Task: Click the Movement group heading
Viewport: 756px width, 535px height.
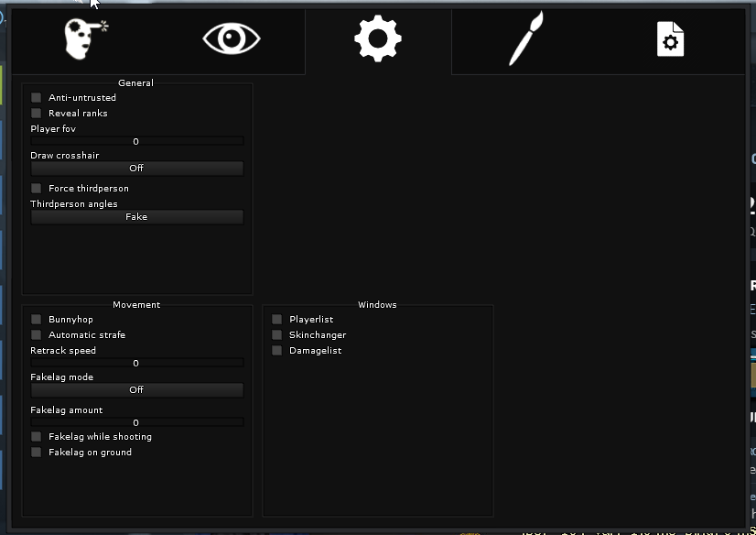Action: click(136, 305)
